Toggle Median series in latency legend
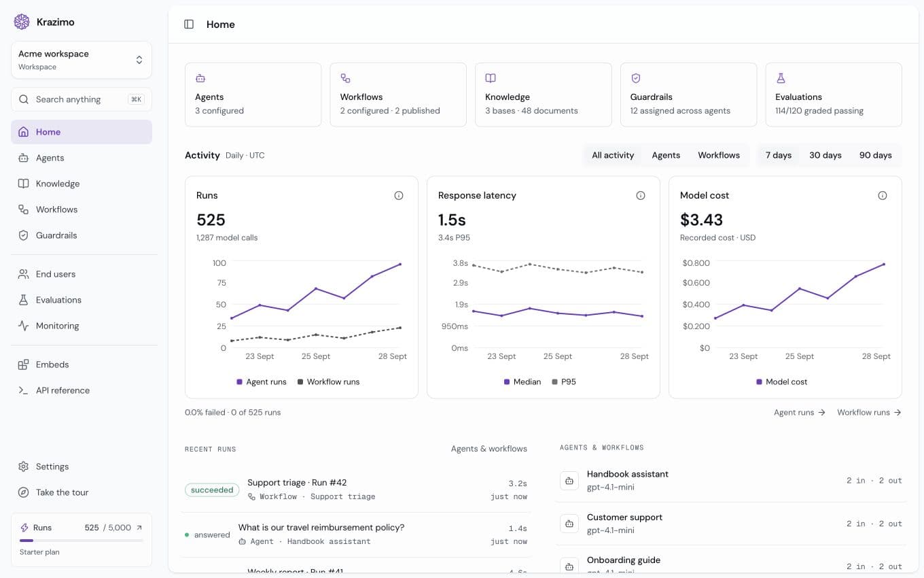The image size is (924, 578). click(x=522, y=381)
